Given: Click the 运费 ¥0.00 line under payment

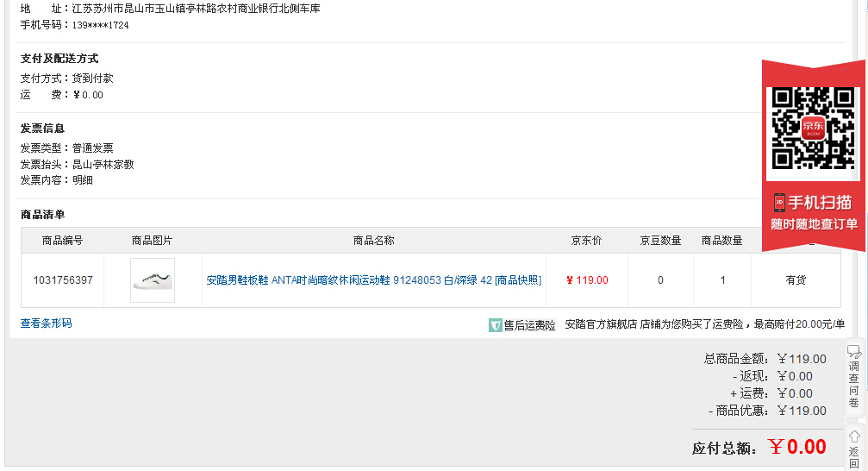Looking at the screenshot, I should (62, 95).
